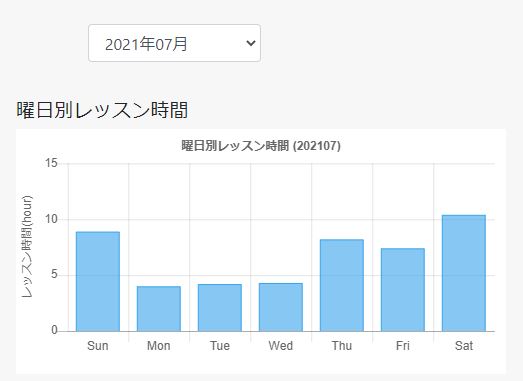Click the Sun x-axis label
This screenshot has height=381, width=523.
pos(98,346)
